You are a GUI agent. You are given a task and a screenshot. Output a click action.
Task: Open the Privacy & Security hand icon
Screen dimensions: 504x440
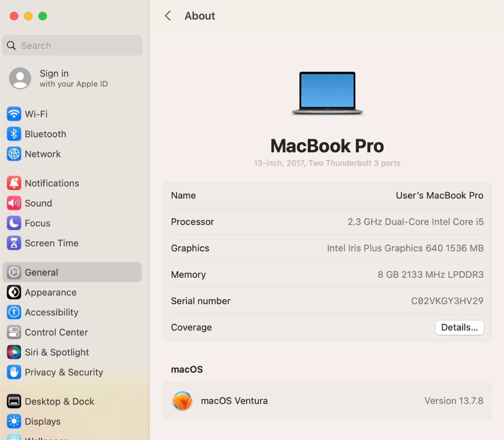14,372
